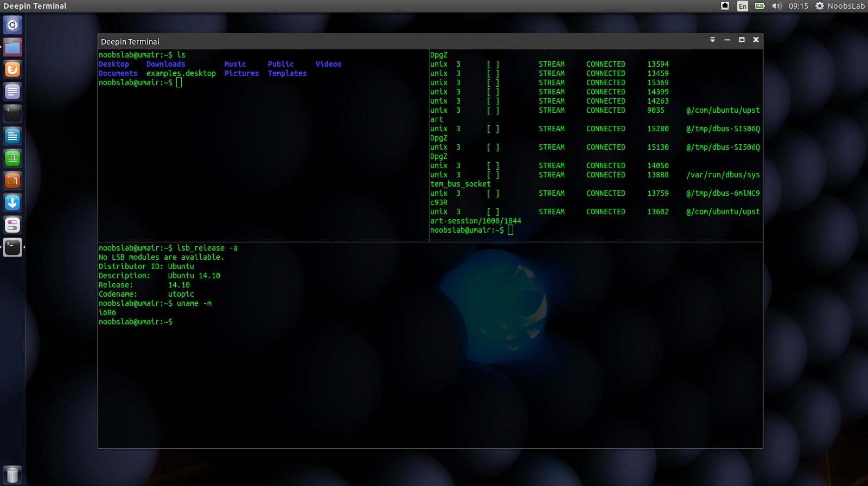Click the uname -m command text
Viewport: 868px width, 486px height.
(194, 303)
